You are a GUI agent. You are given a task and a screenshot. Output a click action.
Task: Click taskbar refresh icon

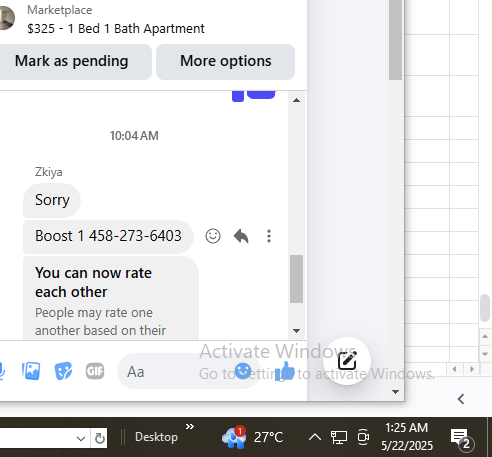coord(100,438)
